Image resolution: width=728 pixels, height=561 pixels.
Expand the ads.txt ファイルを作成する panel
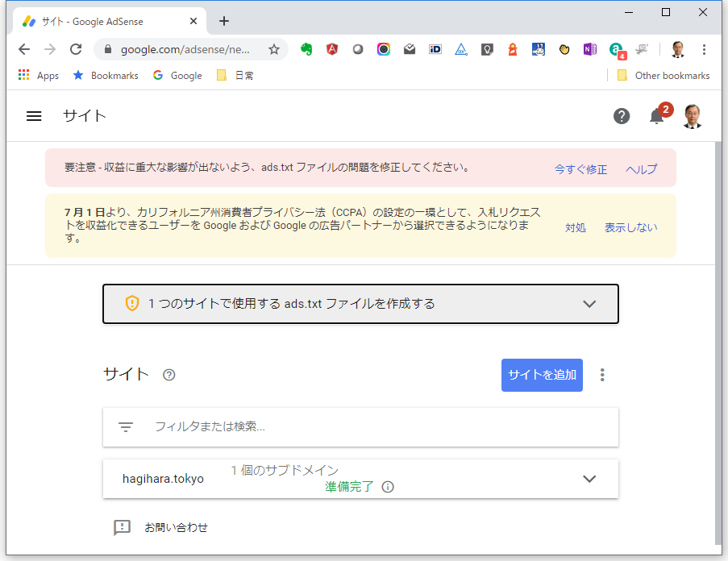pos(360,304)
